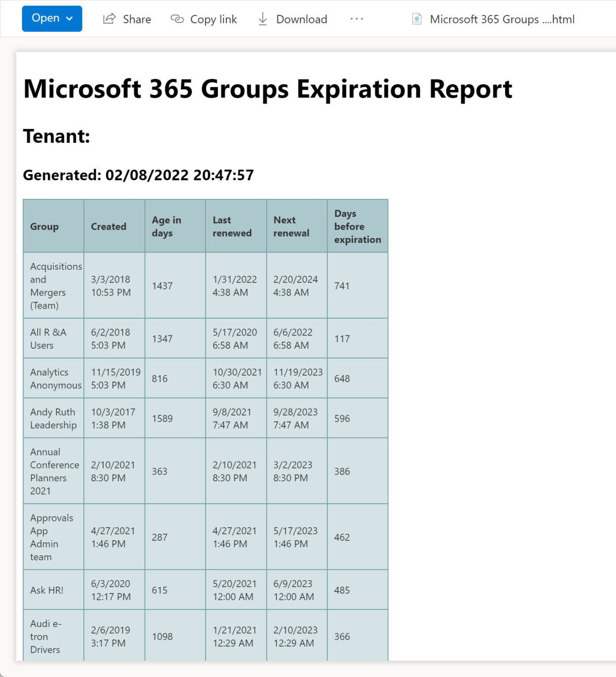
Task: Click the download icon to save the file
Action: (262, 19)
